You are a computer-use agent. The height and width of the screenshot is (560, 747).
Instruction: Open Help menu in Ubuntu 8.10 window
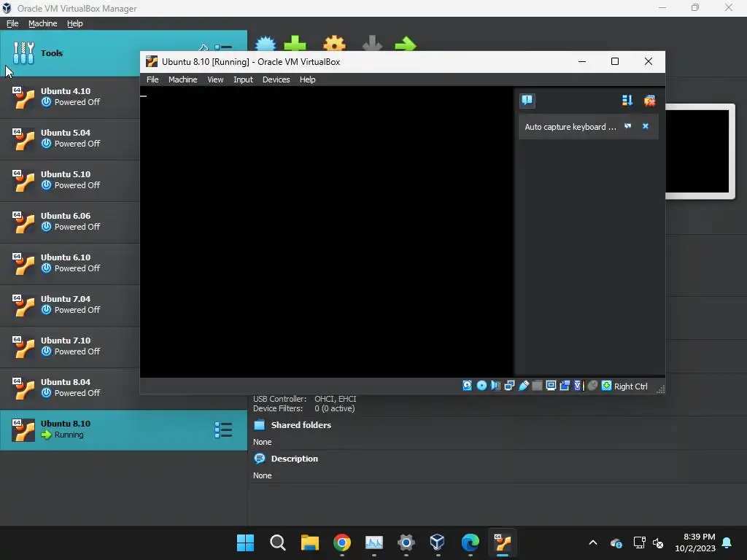pos(307,79)
